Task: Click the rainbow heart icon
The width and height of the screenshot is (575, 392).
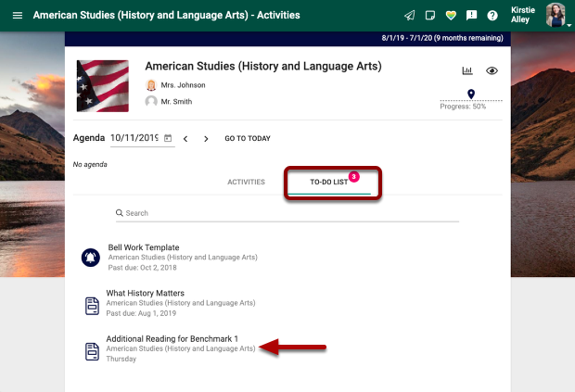Action: click(x=451, y=16)
